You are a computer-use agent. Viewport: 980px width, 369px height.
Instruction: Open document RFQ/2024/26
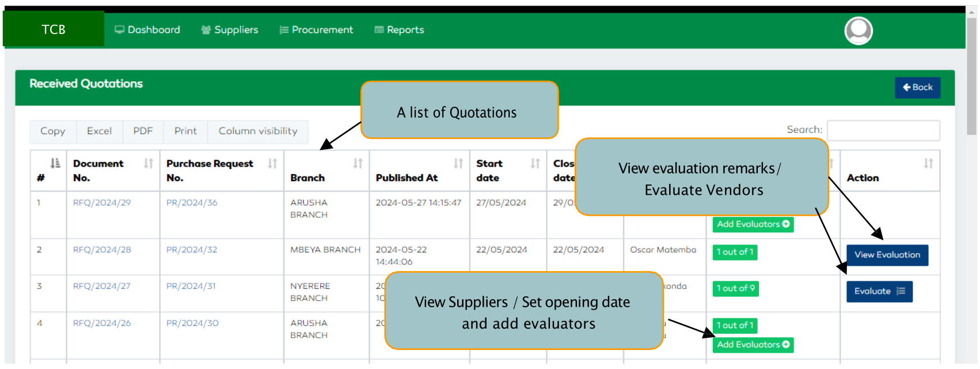click(x=102, y=323)
